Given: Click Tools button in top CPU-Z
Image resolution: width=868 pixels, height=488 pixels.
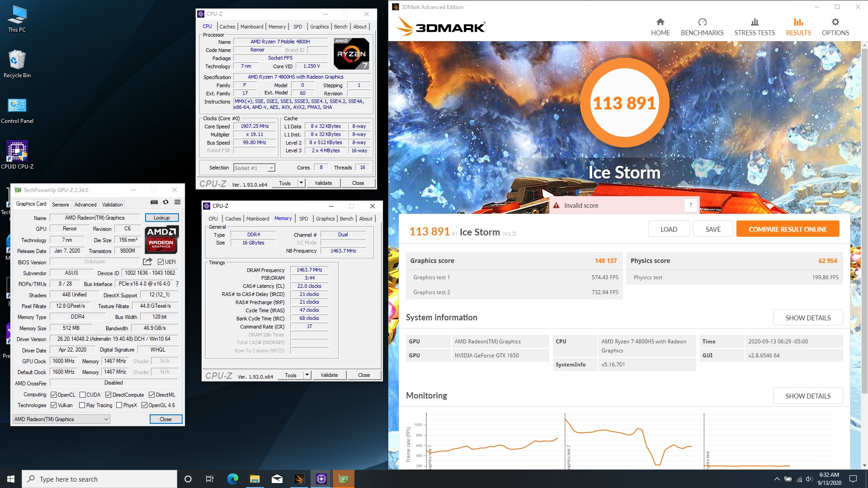Looking at the screenshot, I should [285, 183].
